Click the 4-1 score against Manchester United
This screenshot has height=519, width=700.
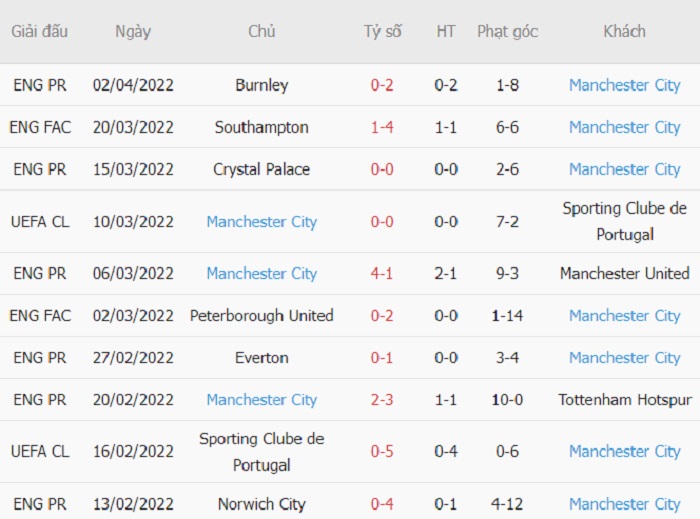pos(382,273)
